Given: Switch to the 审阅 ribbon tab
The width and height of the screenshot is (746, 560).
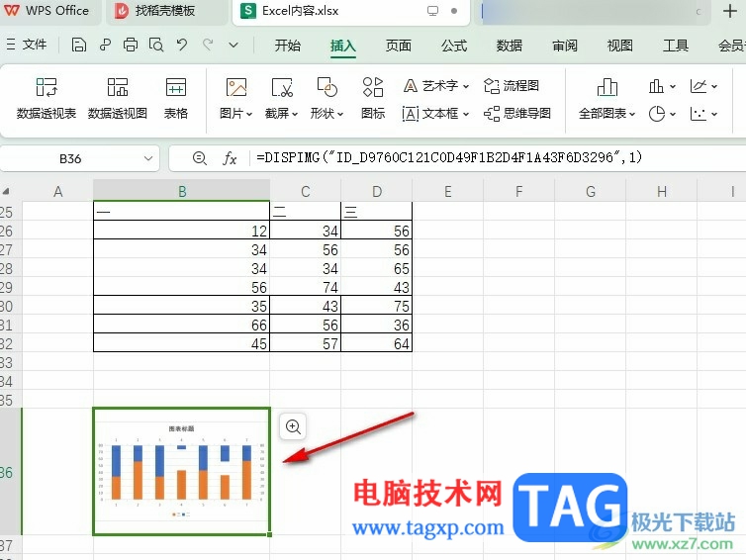Looking at the screenshot, I should coord(565,46).
